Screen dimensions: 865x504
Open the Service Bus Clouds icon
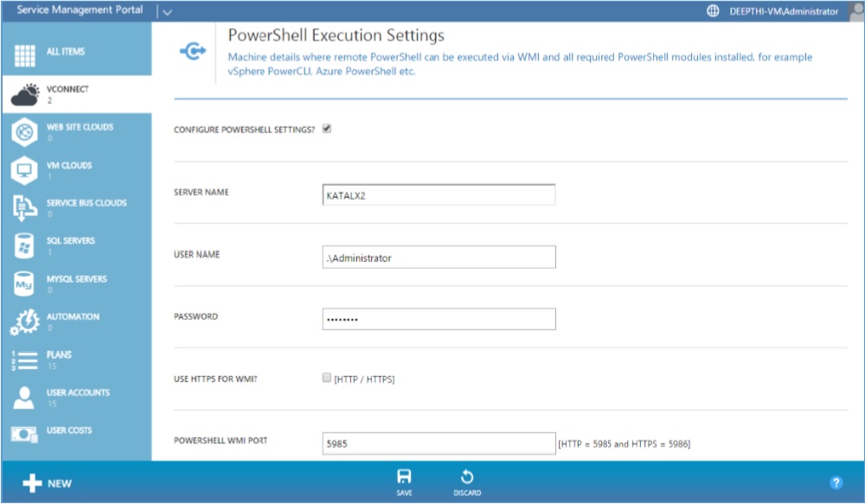tap(25, 207)
